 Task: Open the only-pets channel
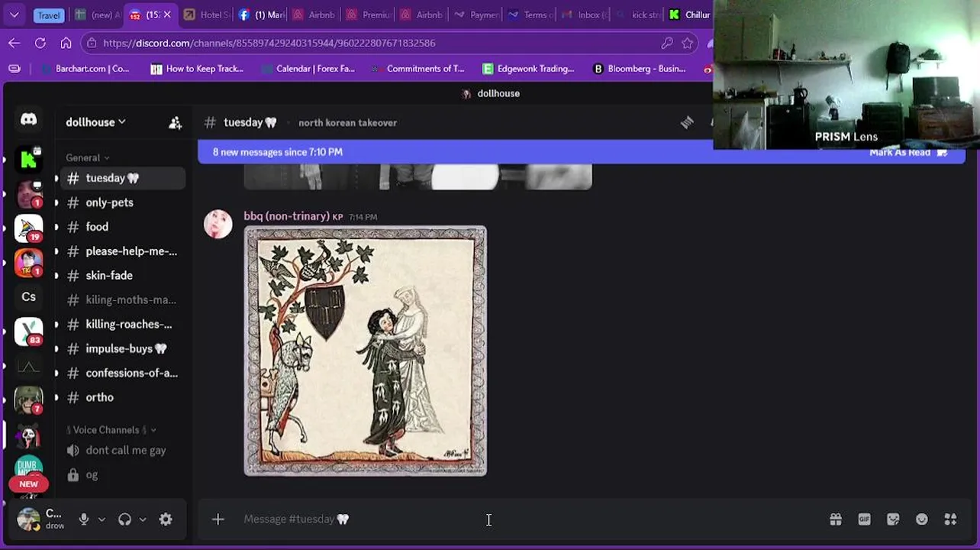click(x=120, y=202)
